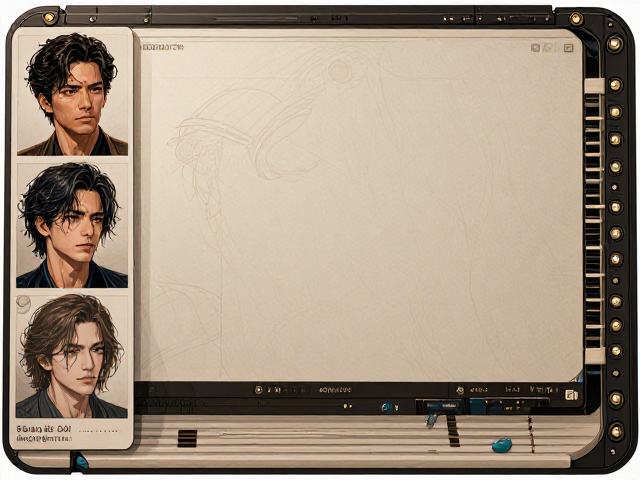Image resolution: width=640 pixels, height=480 pixels.
Task: Click the teal oval button on the wooden tray
Action: click(x=502, y=445)
